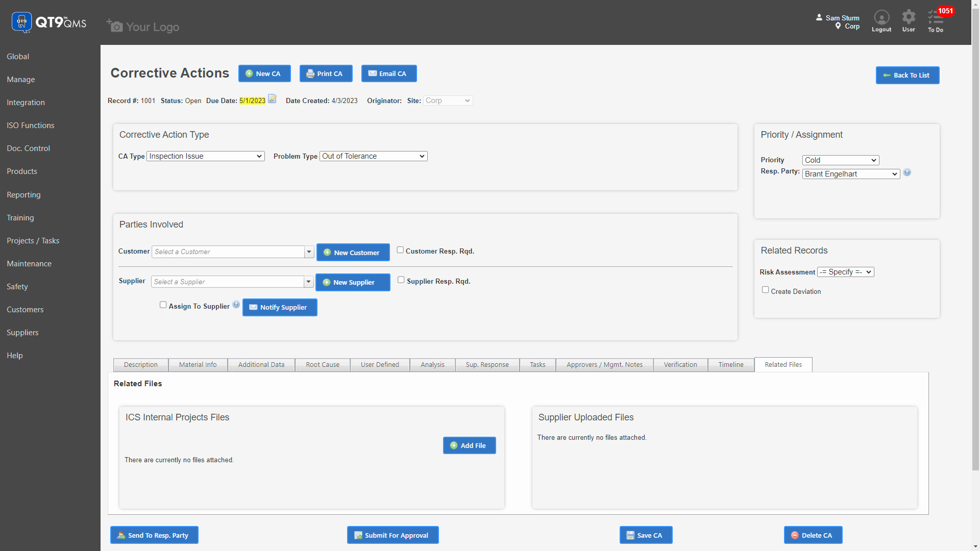Click the Sam Sturm user profile icon

click(x=820, y=17)
